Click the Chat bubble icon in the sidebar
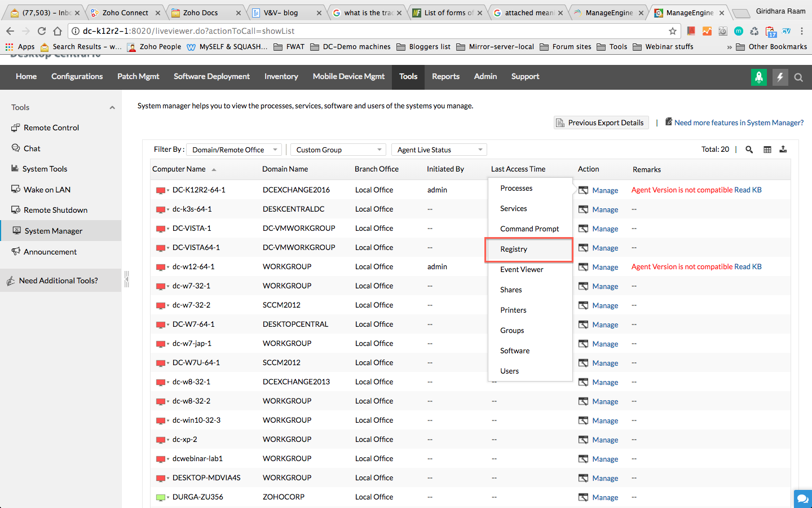812x508 pixels. tap(15, 148)
